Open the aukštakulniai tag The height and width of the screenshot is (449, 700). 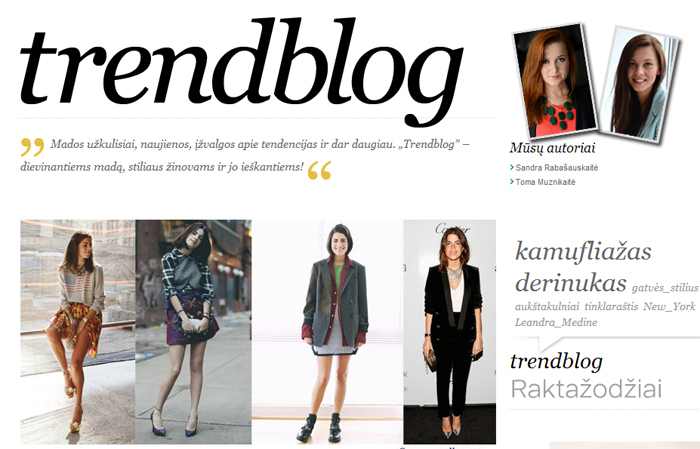coord(547,307)
